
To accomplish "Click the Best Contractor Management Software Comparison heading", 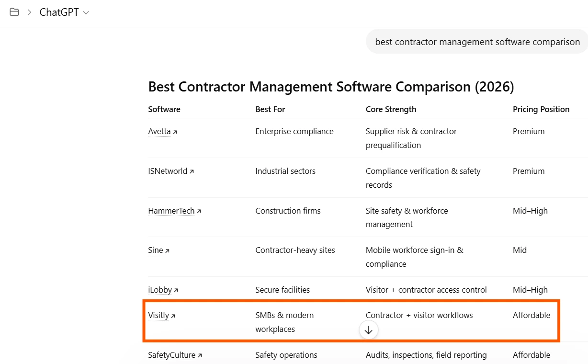I will pos(331,87).
